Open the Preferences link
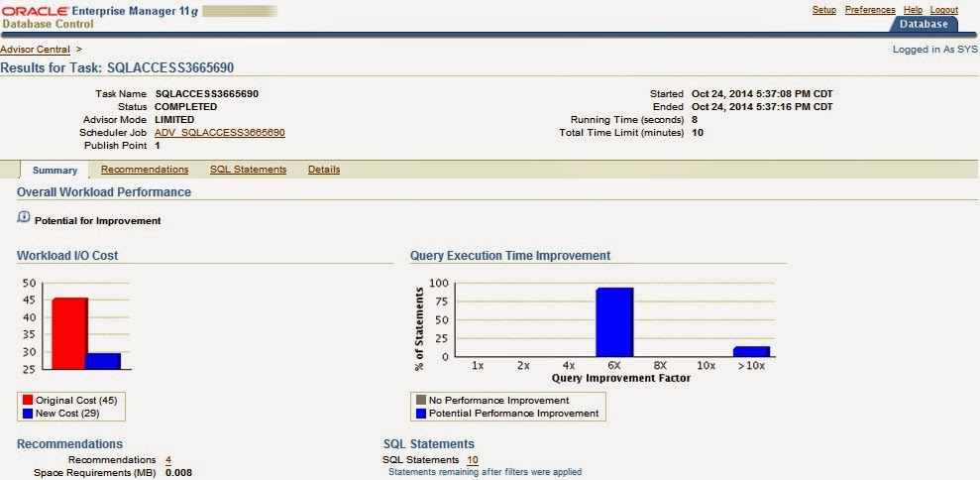The width and height of the screenshot is (980, 480). [x=870, y=10]
